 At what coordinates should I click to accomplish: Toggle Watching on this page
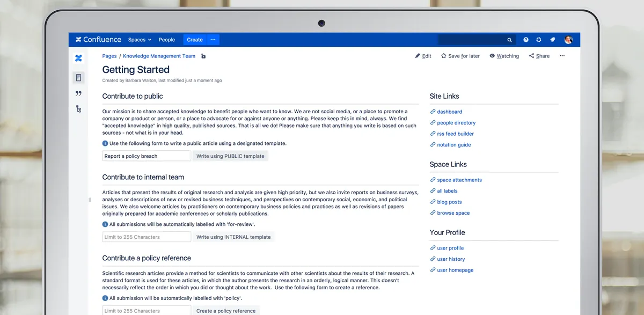(504, 56)
